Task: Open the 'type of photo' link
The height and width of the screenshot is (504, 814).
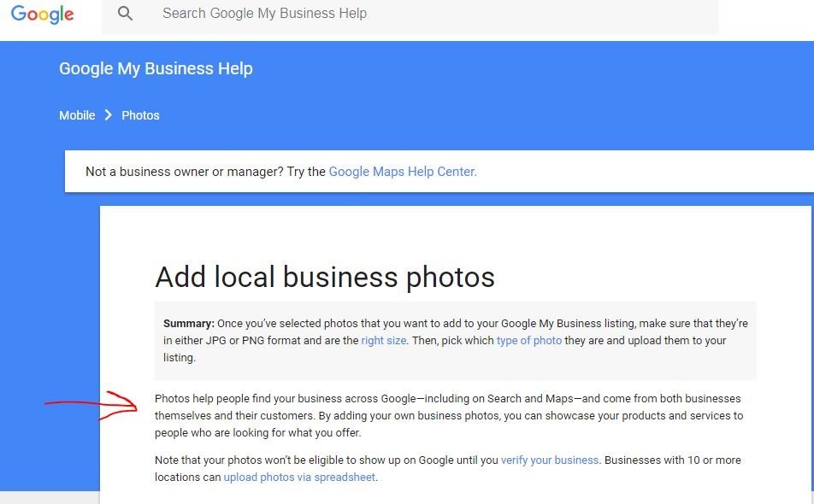Action: (529, 341)
